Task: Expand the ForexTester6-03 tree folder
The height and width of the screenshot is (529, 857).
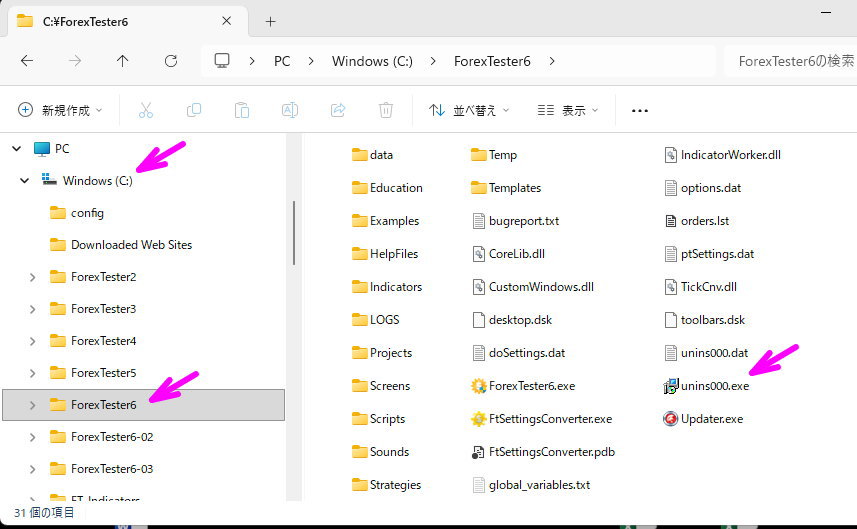Action: [32, 469]
